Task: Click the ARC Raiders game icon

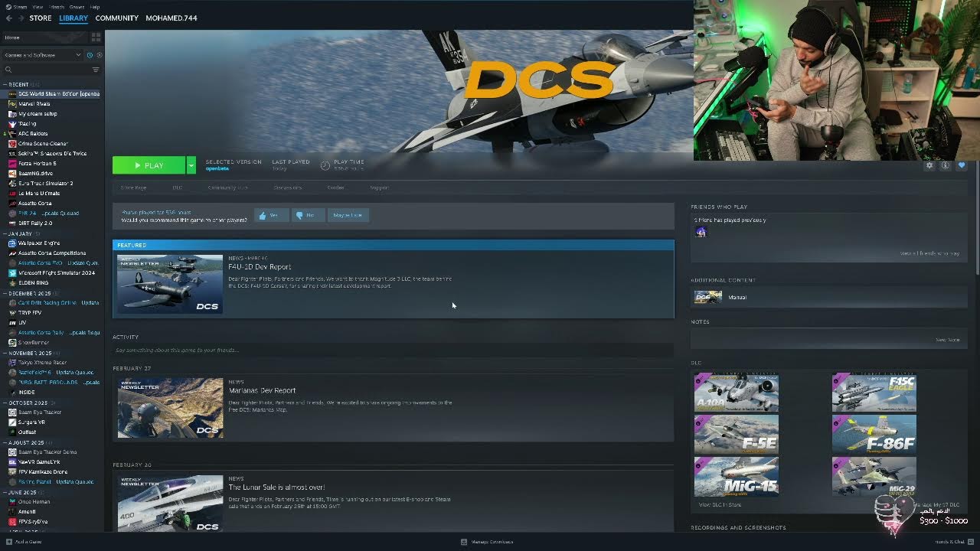Action: tap(12, 134)
